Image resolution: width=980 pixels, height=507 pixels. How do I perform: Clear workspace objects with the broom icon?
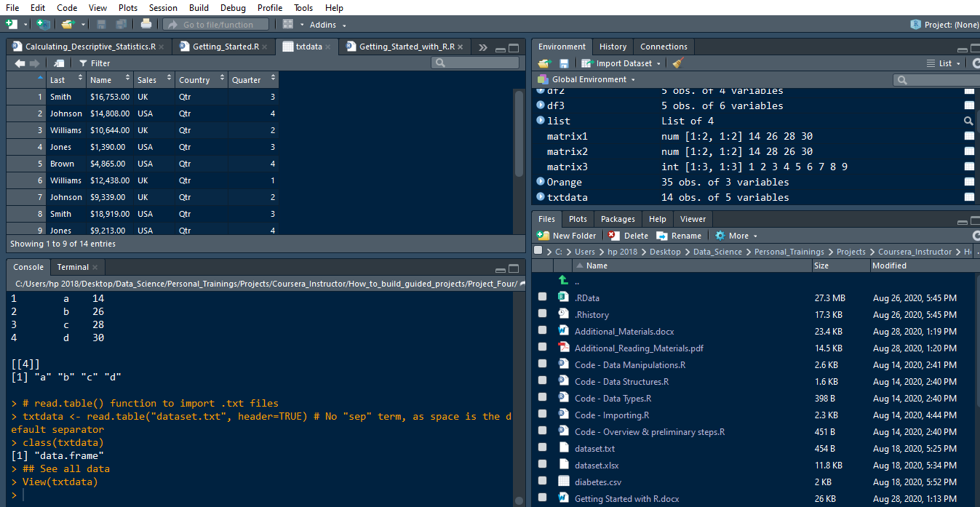pos(678,63)
